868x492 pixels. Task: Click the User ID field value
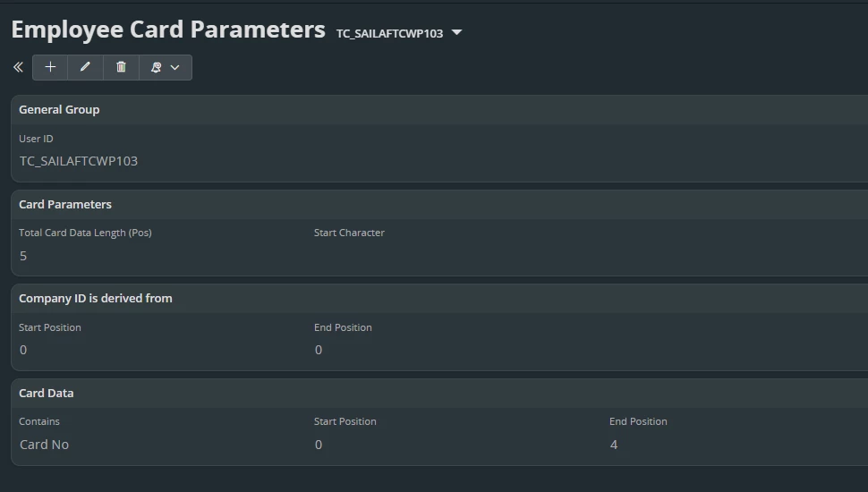[79, 161]
